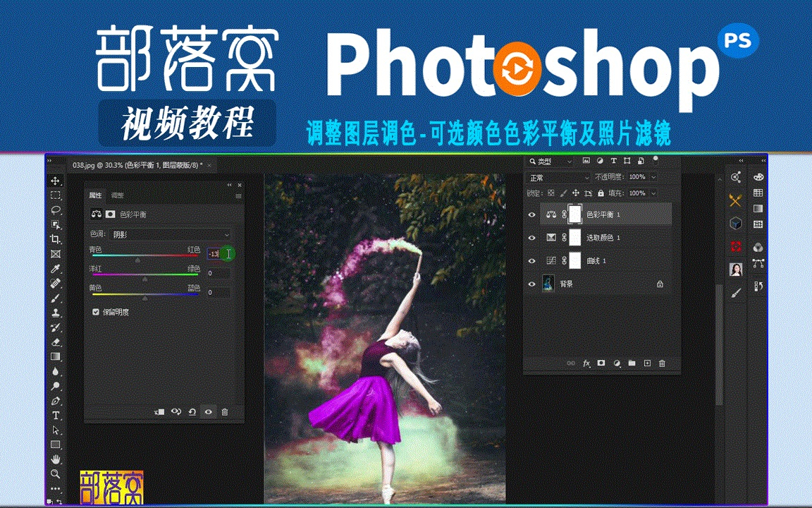Click the 洋红-绿色 slider track
Screen dimensions: 812x508
(145, 274)
